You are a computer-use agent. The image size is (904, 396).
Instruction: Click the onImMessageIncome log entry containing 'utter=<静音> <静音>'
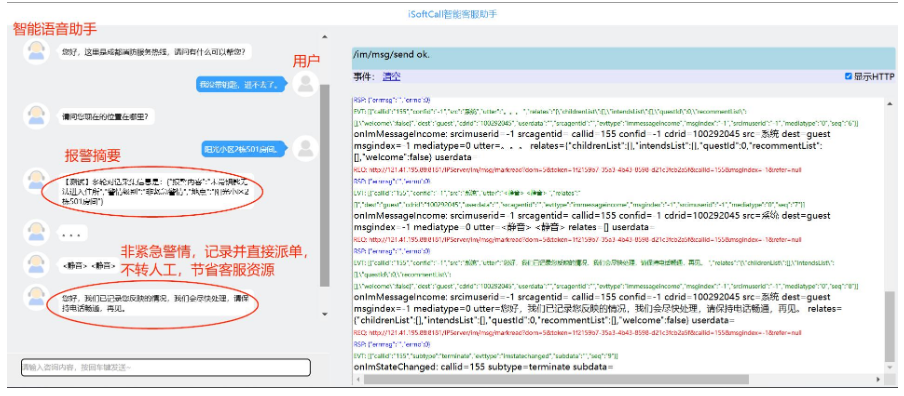pos(592,221)
